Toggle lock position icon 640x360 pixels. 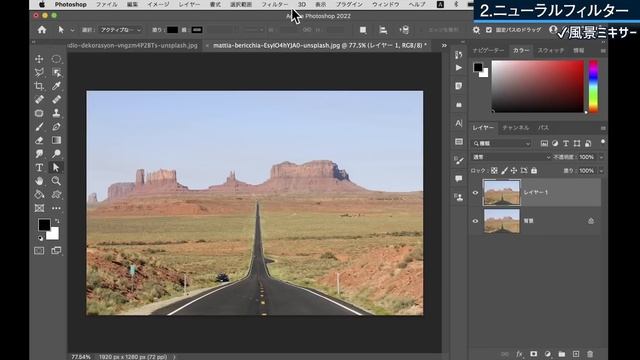(514, 171)
